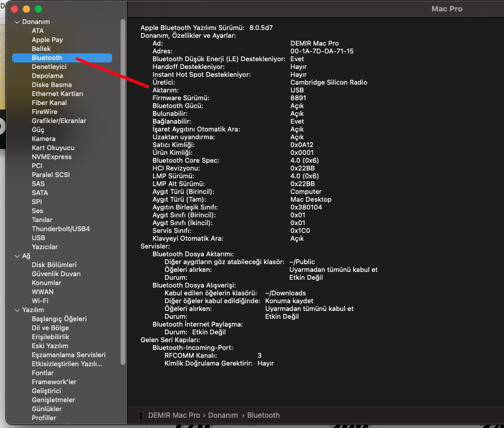Collapse the Ağ section
The height and width of the screenshot is (428, 504).
(x=17, y=256)
